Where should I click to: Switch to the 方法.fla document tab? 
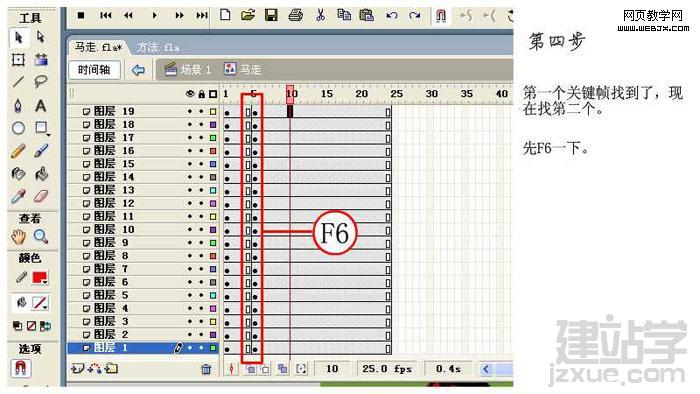pos(157,47)
